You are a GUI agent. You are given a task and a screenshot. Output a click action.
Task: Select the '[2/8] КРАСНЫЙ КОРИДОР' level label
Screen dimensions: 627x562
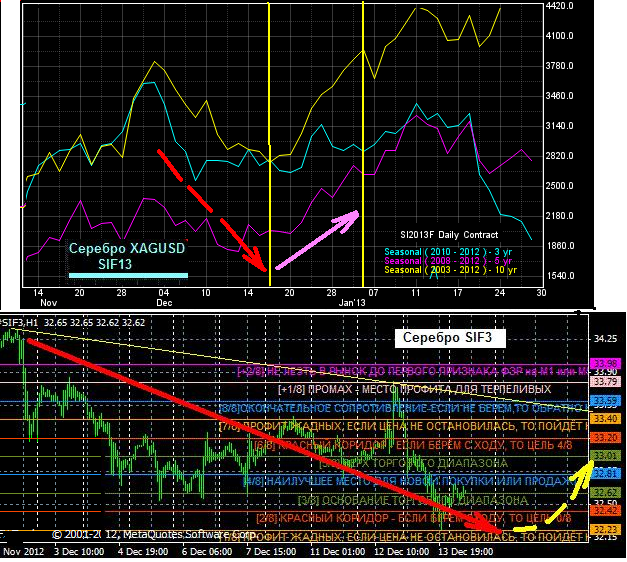[413, 518]
